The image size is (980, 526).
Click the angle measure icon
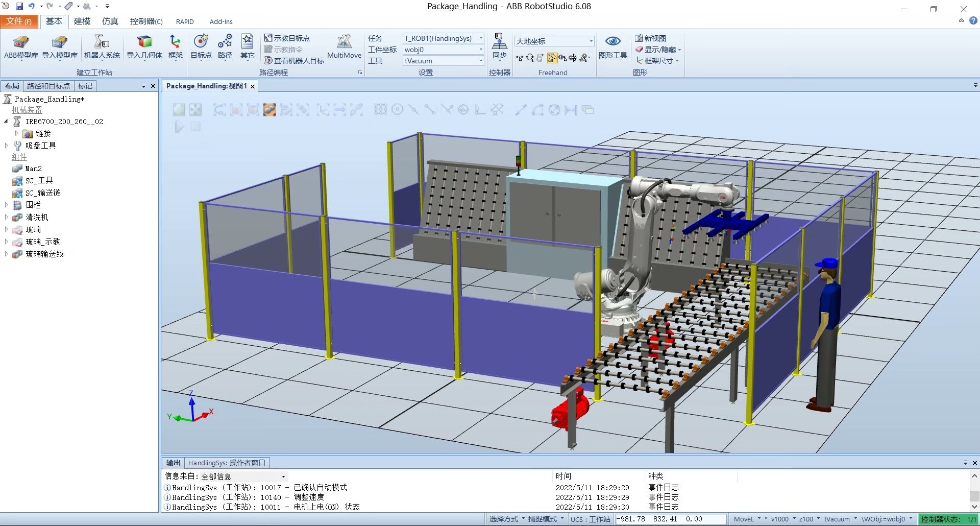click(537, 109)
